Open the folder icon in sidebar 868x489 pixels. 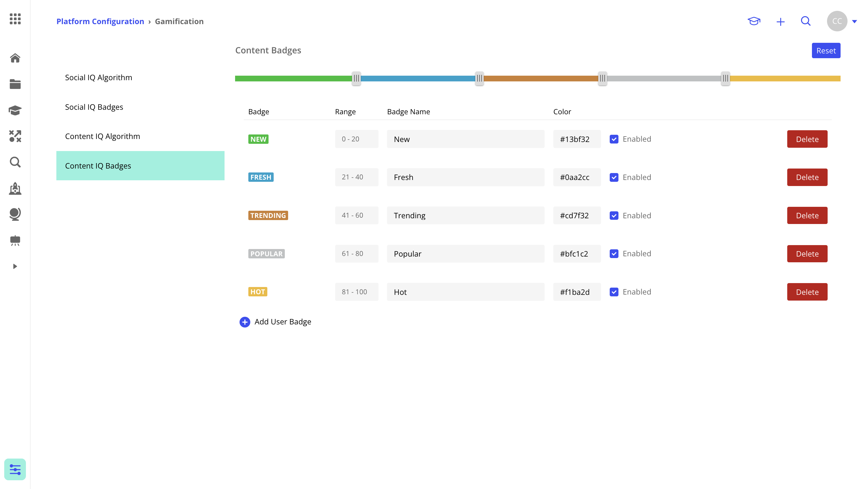tap(15, 84)
